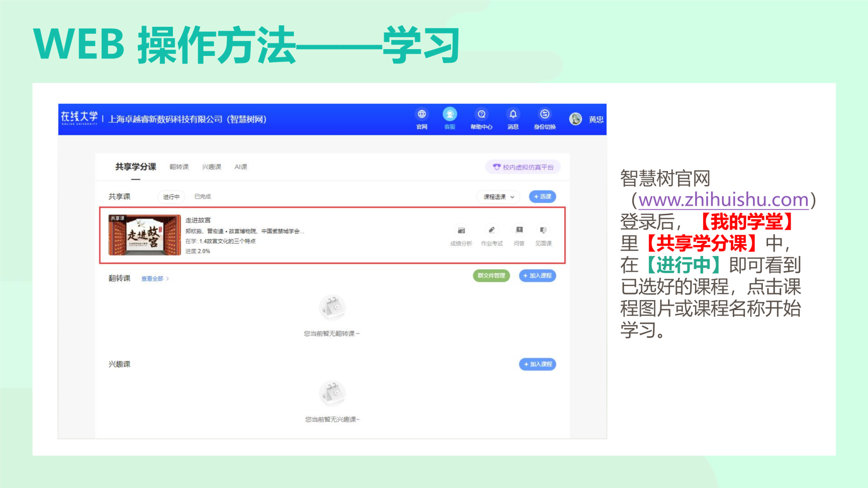This screenshot has height=488, width=868.
Task: Open 帮助中心 help icon
Action: coord(481,114)
